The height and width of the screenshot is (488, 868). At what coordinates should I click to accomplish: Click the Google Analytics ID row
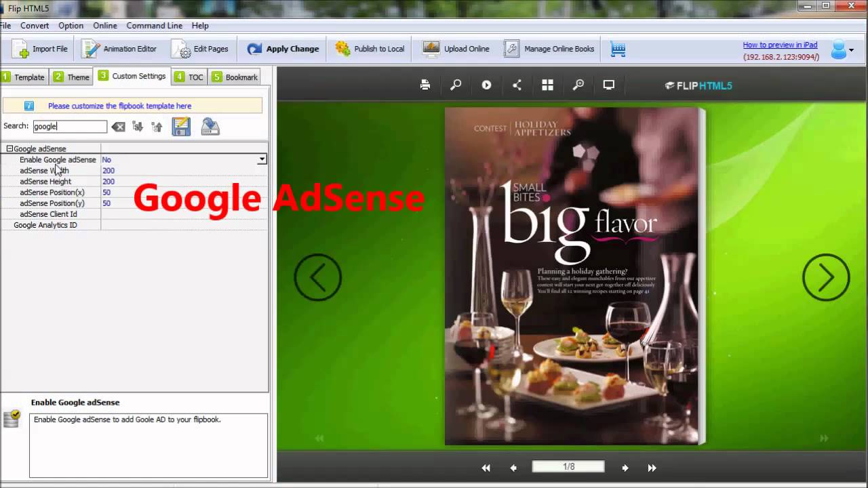pyautogui.click(x=134, y=225)
